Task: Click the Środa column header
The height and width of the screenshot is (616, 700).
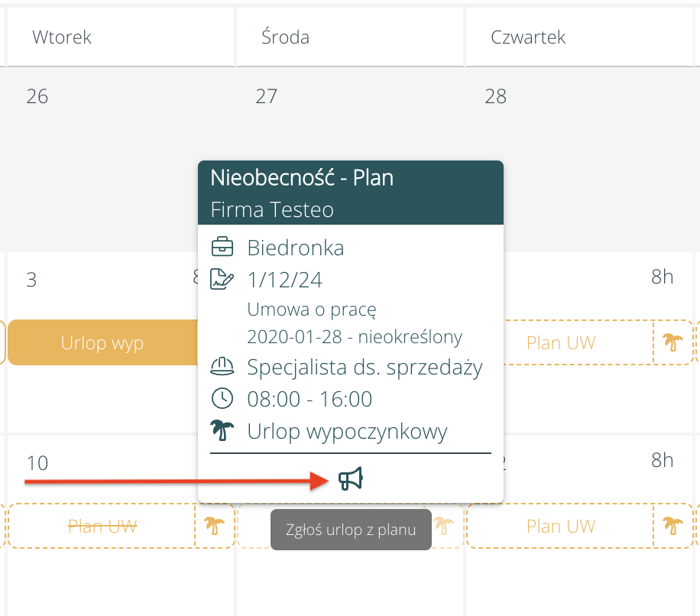Action: click(x=285, y=37)
